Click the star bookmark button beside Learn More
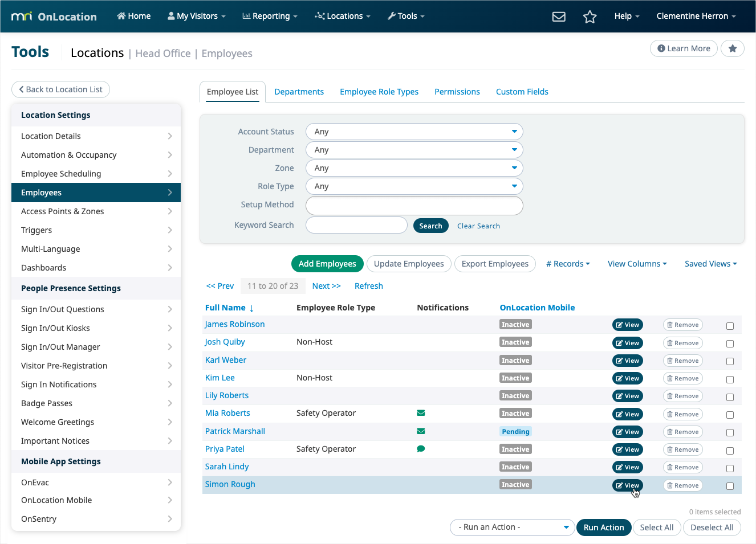Image resolution: width=756 pixels, height=544 pixels. [733, 48]
